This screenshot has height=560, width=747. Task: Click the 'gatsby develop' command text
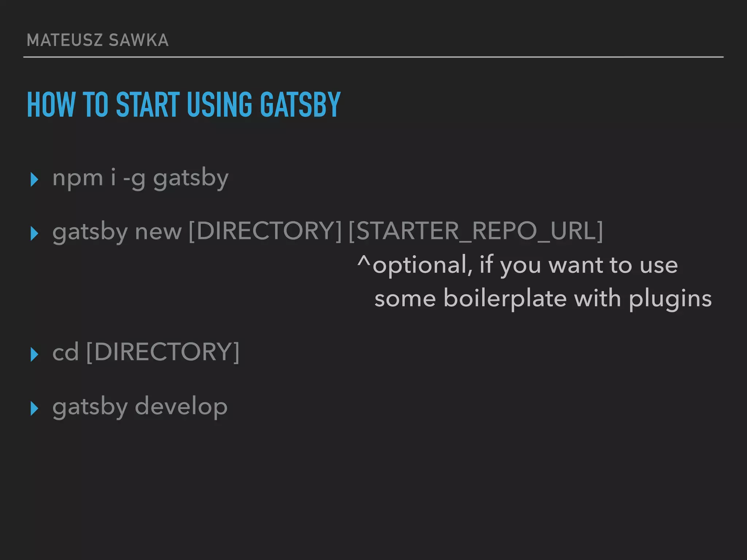pos(140,407)
